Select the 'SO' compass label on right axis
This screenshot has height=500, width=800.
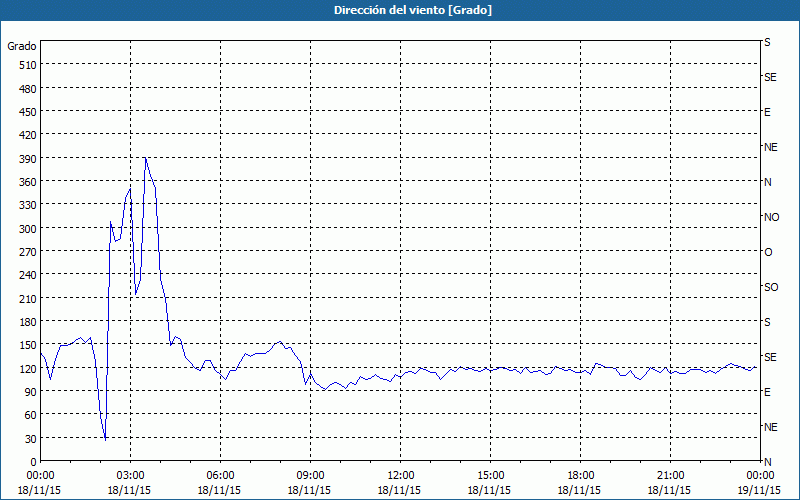(x=771, y=288)
